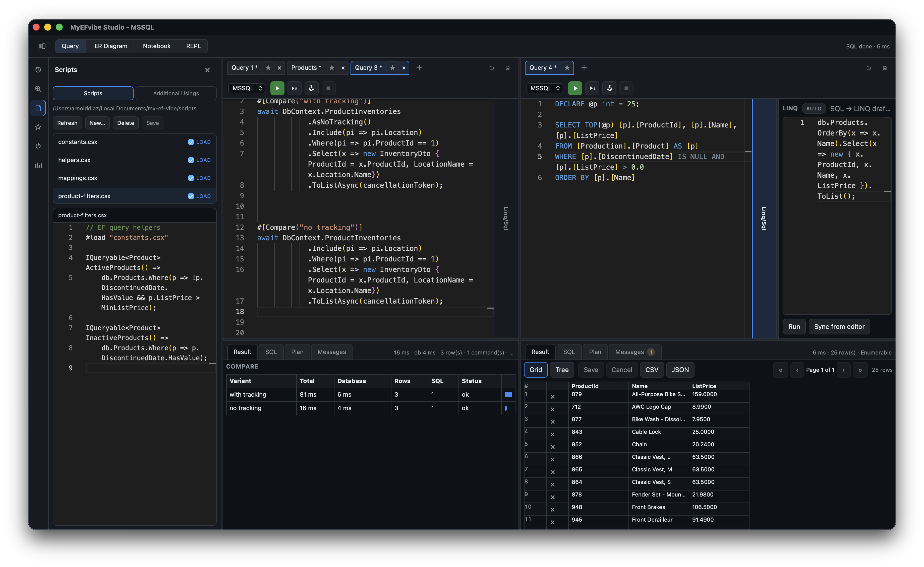Switch to REPL view
The image size is (924, 567).
(193, 46)
